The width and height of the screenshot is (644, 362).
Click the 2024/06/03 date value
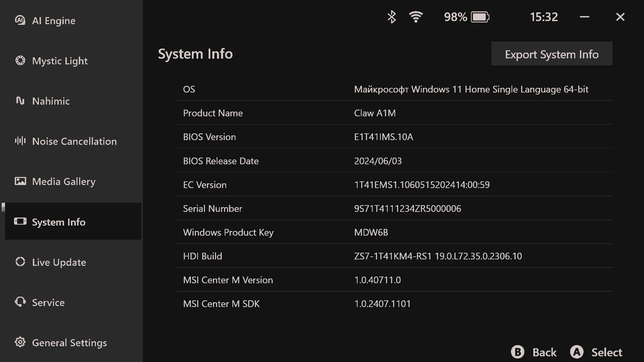point(378,161)
